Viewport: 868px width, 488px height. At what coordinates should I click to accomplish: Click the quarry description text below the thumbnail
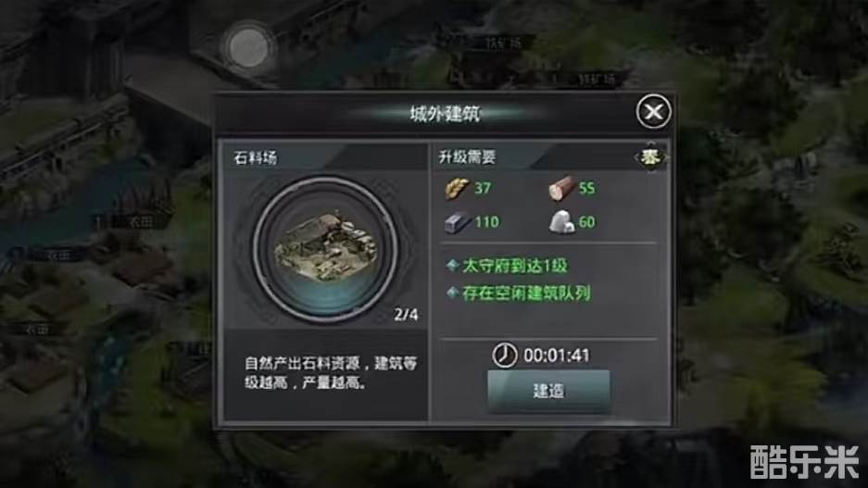331,373
